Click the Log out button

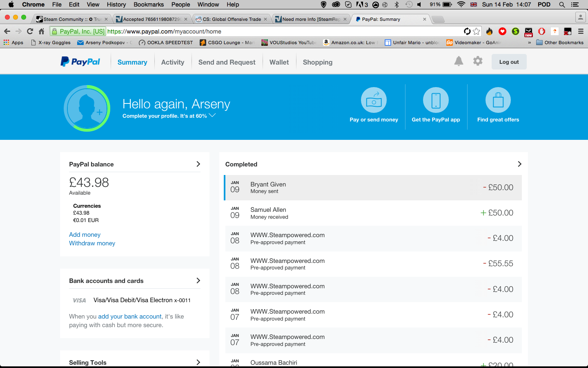[x=509, y=62]
